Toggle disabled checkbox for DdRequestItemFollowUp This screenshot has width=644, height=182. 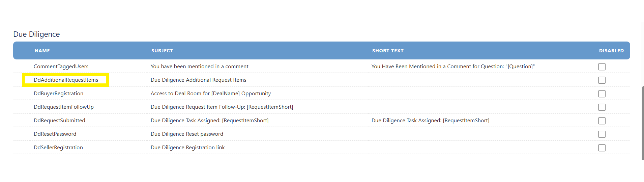click(x=602, y=107)
